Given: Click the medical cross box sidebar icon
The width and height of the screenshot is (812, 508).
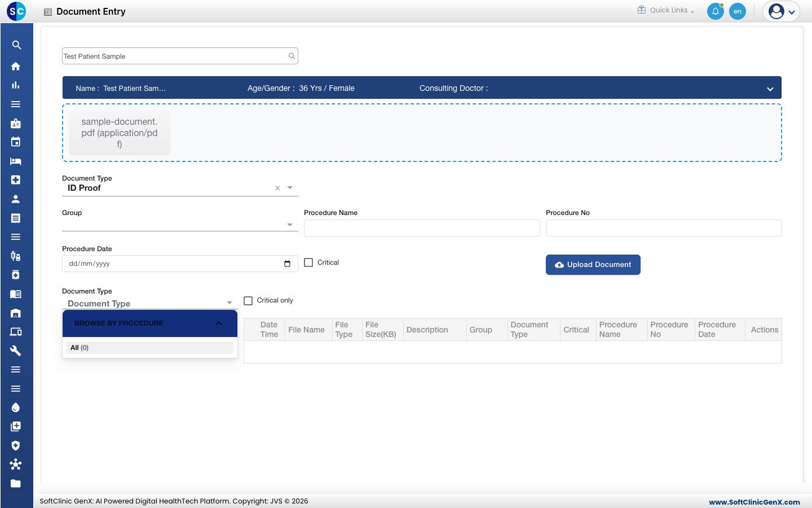Looking at the screenshot, I should click(16, 179).
